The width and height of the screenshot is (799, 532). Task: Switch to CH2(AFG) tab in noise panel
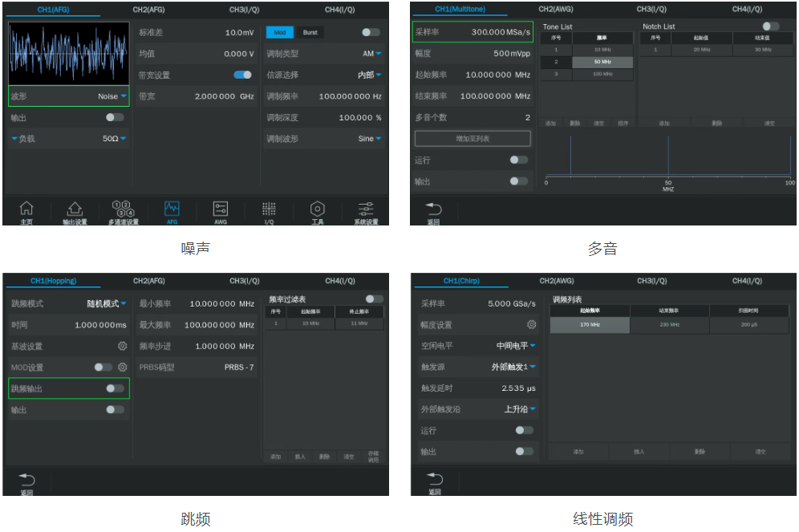click(x=148, y=9)
